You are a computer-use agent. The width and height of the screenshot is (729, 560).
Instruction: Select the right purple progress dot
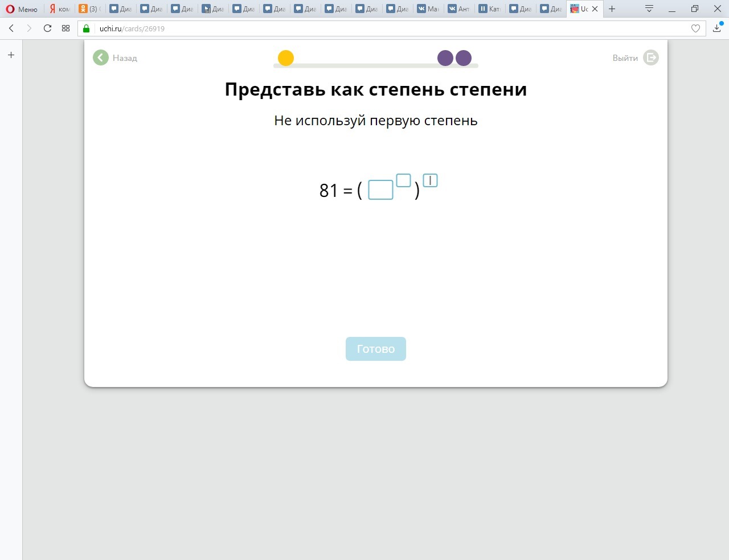point(464,58)
